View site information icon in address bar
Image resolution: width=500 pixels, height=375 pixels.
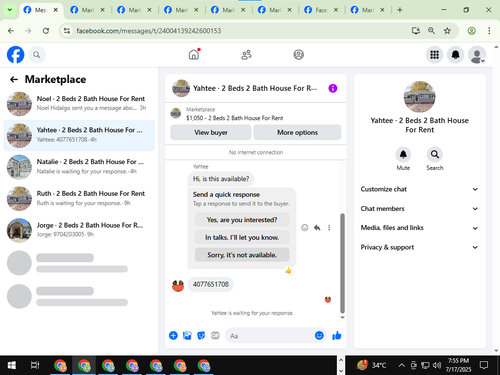[67, 31]
